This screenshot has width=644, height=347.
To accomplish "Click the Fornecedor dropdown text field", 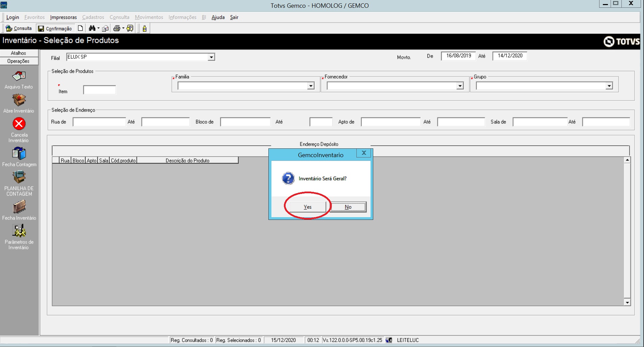I will (391, 86).
